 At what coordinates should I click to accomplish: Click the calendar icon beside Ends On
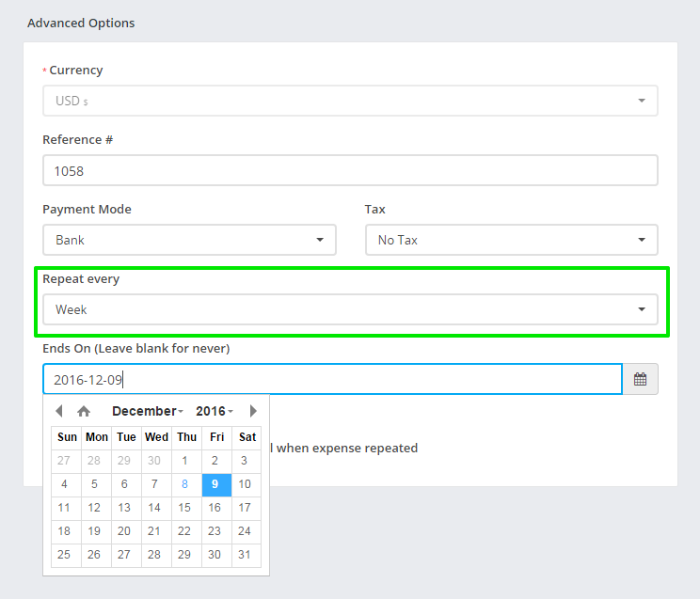(640, 380)
